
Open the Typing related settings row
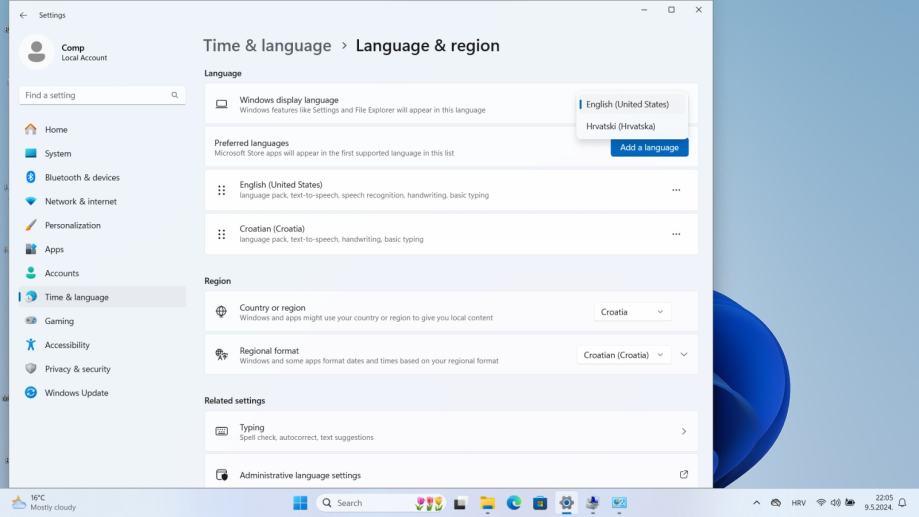(x=451, y=432)
